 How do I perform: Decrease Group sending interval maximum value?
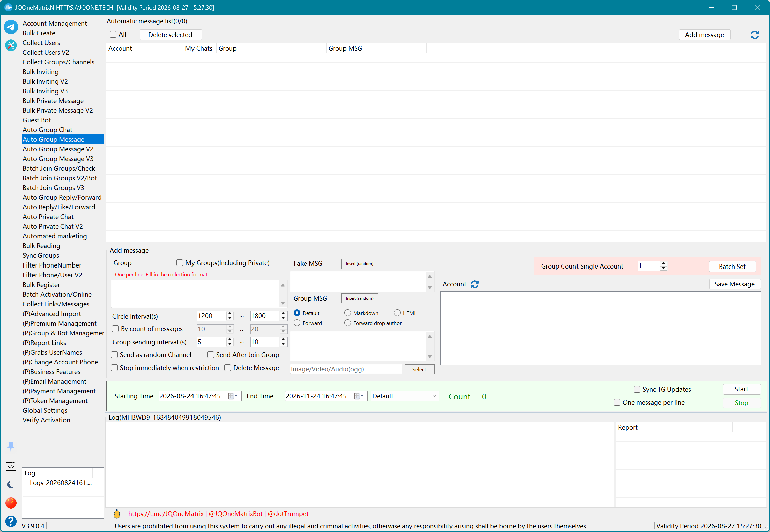click(x=283, y=344)
